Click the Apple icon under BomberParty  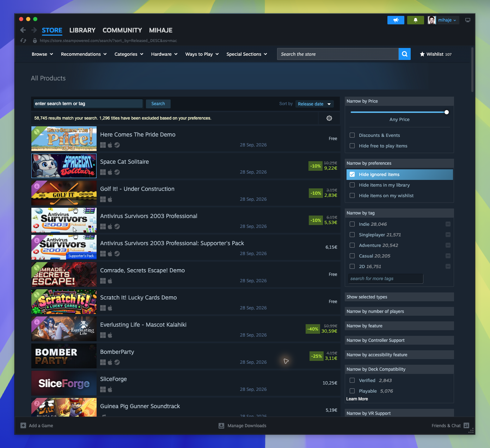pos(110,362)
